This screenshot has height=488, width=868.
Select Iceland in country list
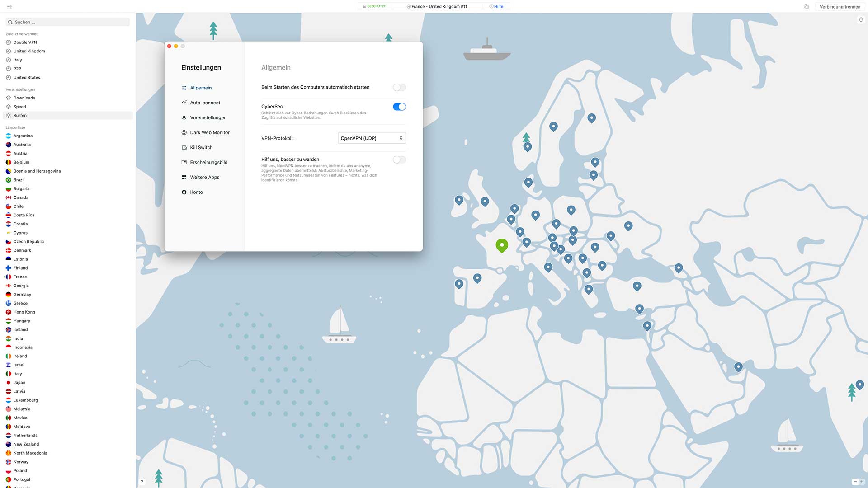pos(68,330)
